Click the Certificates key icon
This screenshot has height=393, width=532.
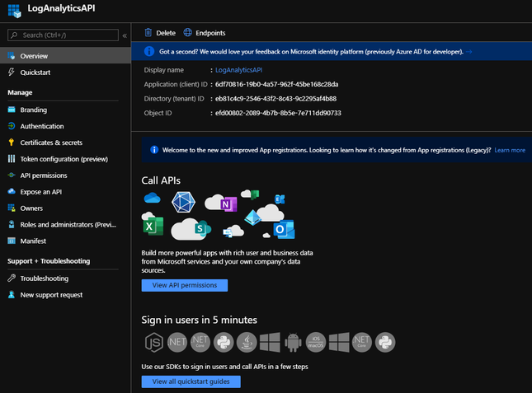pyautogui.click(x=12, y=143)
